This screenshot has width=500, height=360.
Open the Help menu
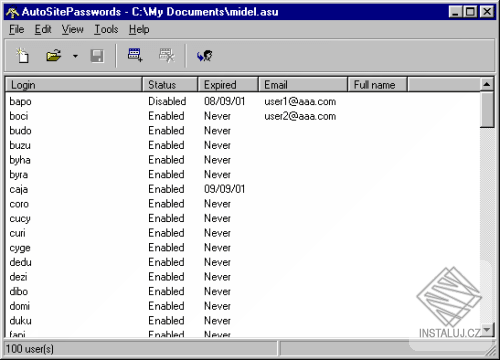(x=139, y=29)
